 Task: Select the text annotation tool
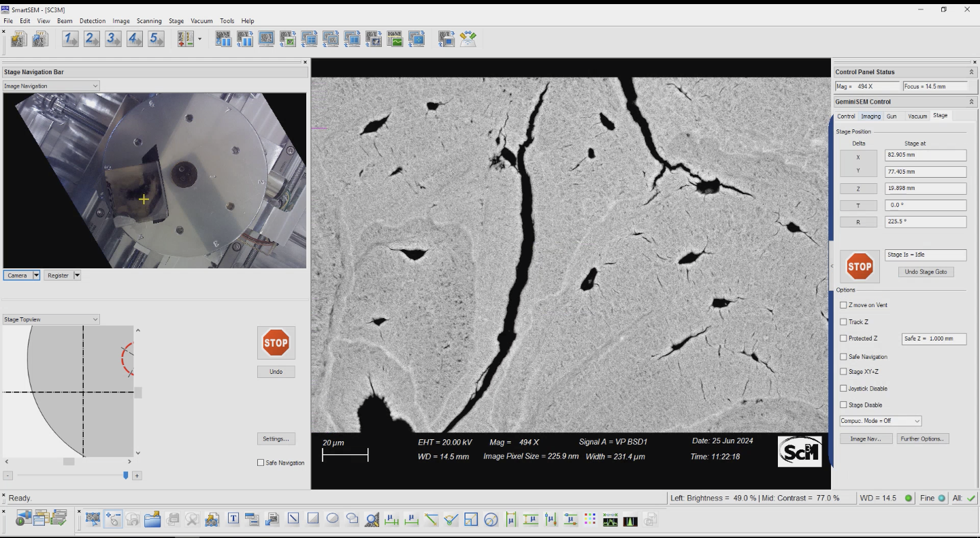pos(233,519)
